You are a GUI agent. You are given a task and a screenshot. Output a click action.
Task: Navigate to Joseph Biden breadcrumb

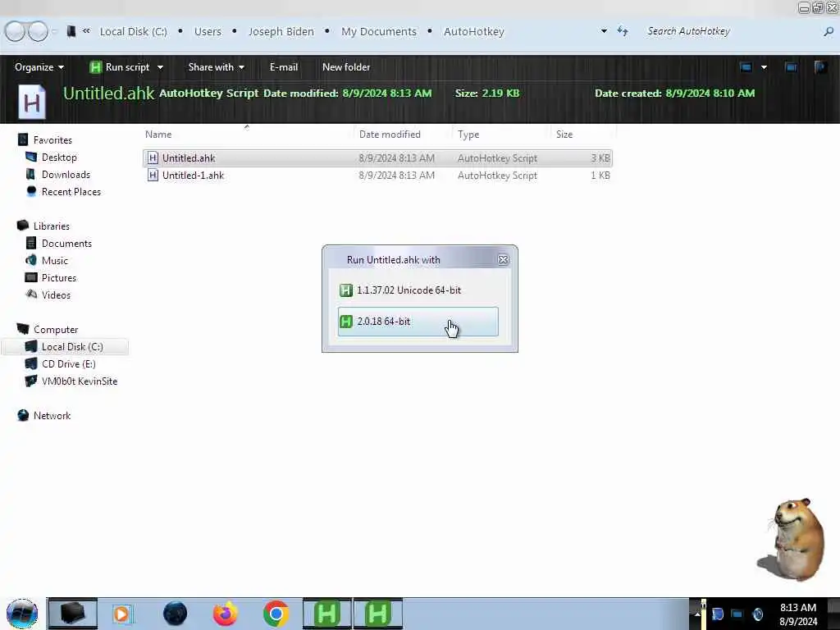(281, 32)
